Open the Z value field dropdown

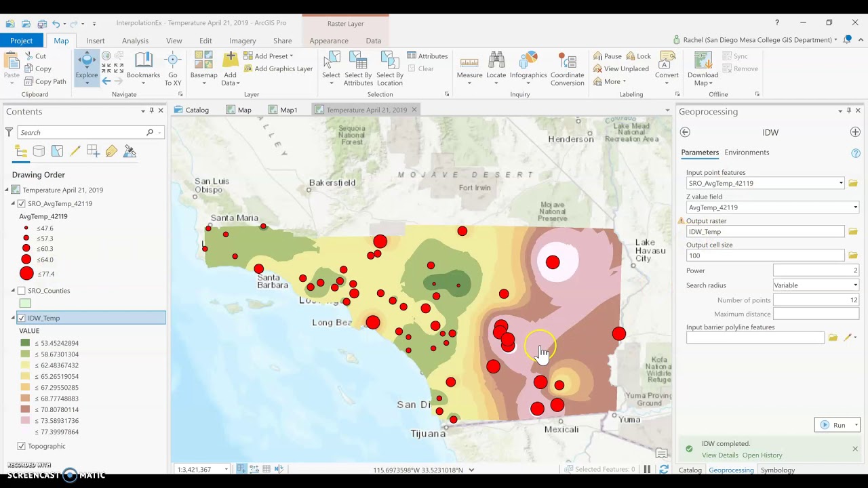point(855,207)
